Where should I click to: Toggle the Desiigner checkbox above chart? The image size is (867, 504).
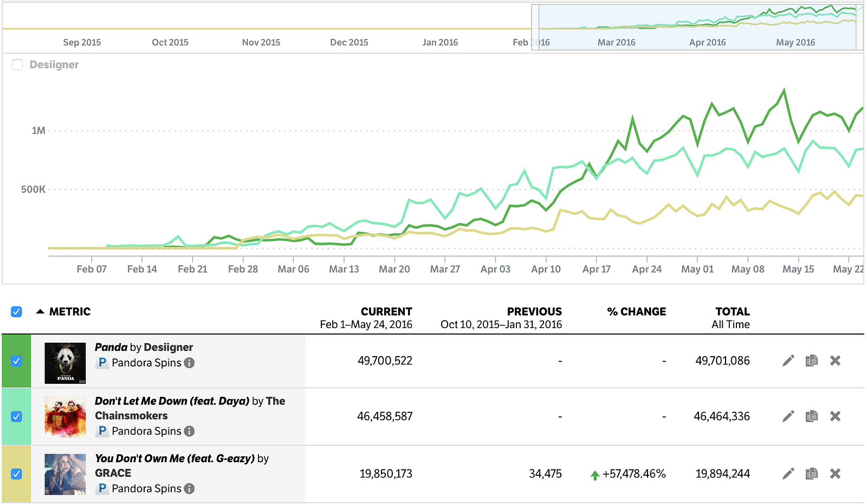pos(17,65)
